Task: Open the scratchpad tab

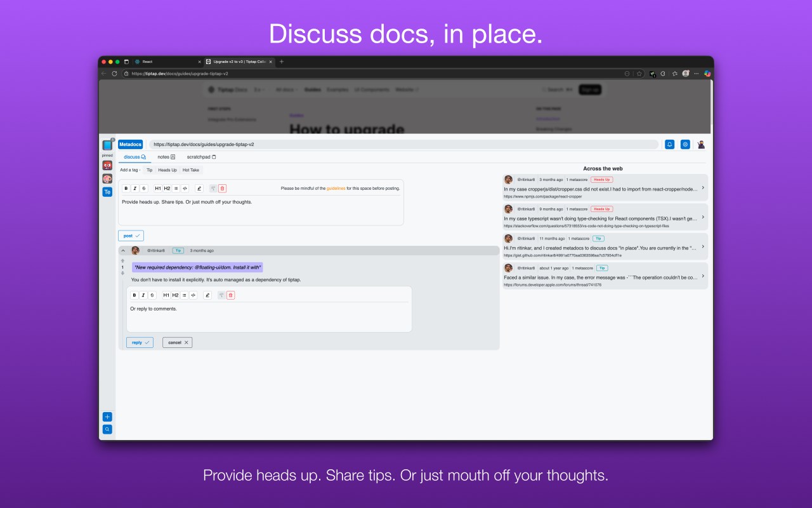Action: 201,157
